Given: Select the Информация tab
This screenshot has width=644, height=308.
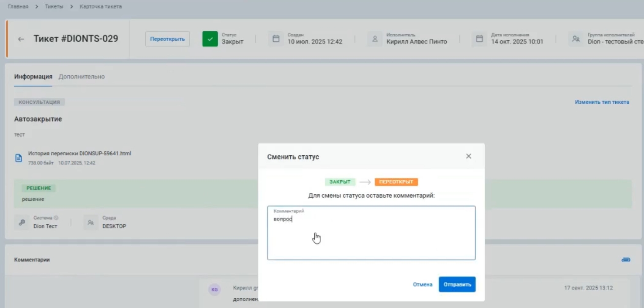Looking at the screenshot, I should [33, 77].
